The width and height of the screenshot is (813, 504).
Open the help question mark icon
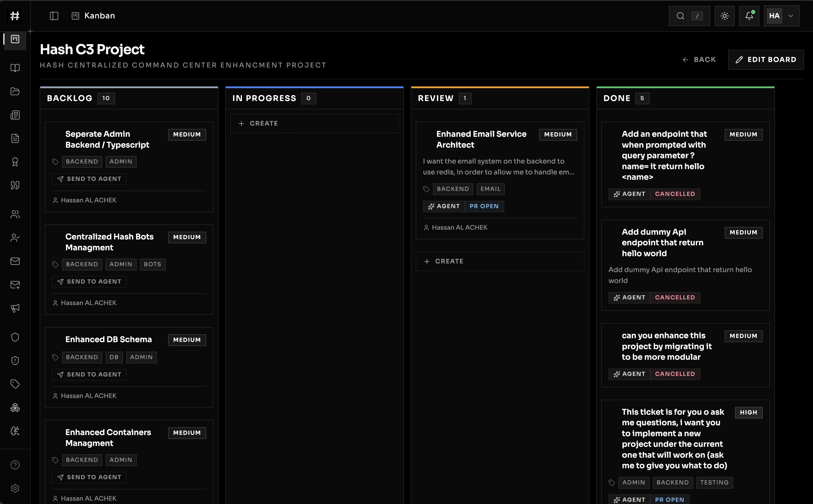point(15,465)
